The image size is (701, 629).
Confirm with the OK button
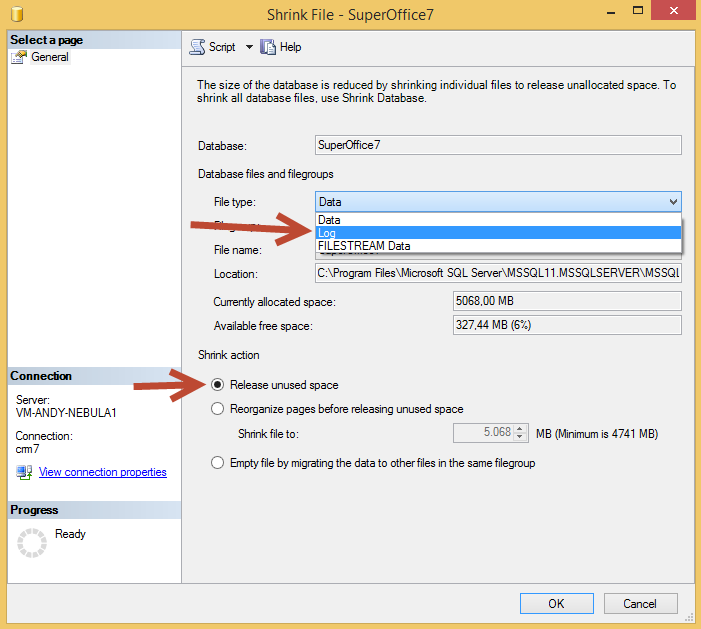[557, 604]
